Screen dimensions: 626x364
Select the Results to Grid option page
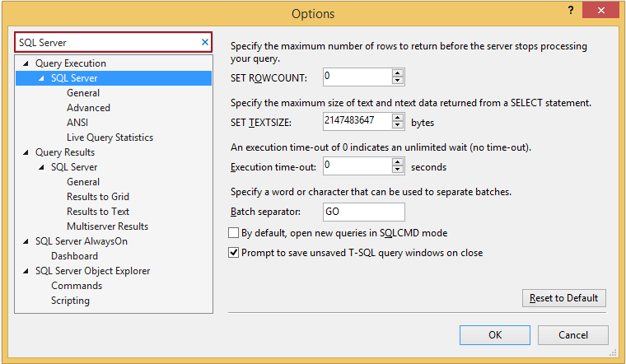point(97,197)
